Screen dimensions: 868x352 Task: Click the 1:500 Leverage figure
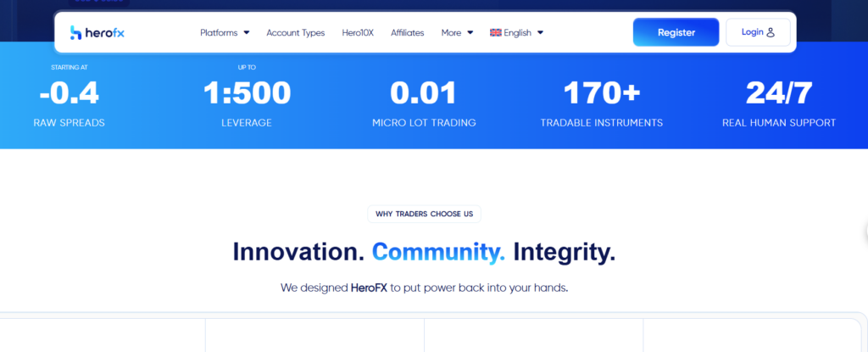[x=247, y=93]
